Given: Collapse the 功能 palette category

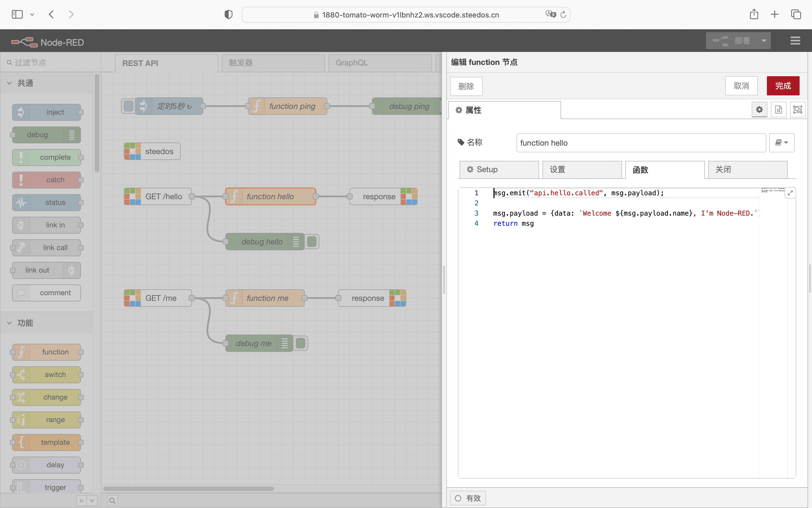Looking at the screenshot, I should pyautogui.click(x=9, y=323).
